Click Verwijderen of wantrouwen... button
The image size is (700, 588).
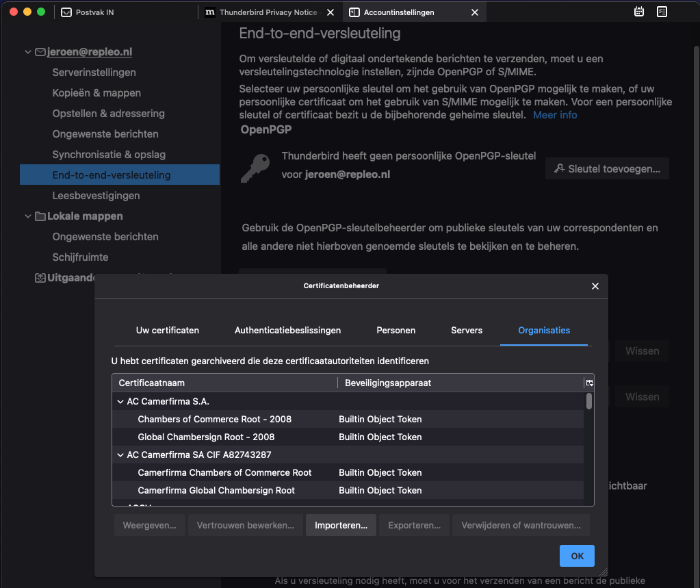[x=521, y=525]
